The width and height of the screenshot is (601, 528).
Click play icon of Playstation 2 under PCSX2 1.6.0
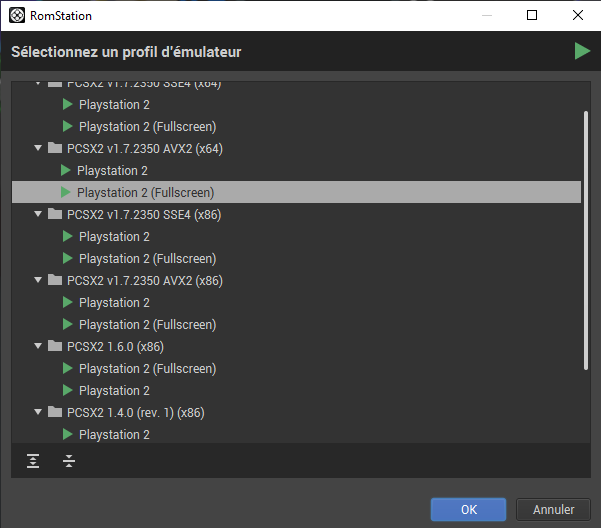[68, 390]
